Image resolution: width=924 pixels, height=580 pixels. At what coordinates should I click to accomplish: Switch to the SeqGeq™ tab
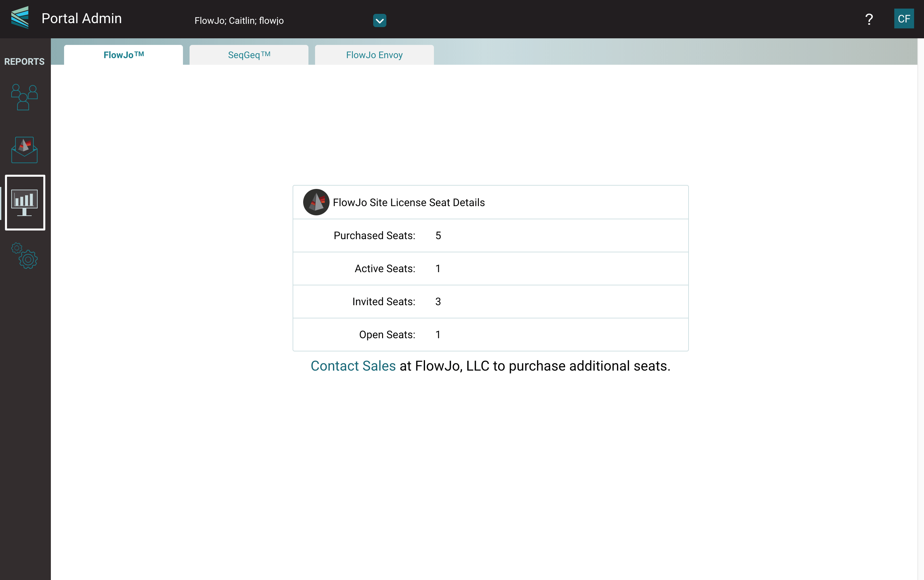[x=249, y=55]
